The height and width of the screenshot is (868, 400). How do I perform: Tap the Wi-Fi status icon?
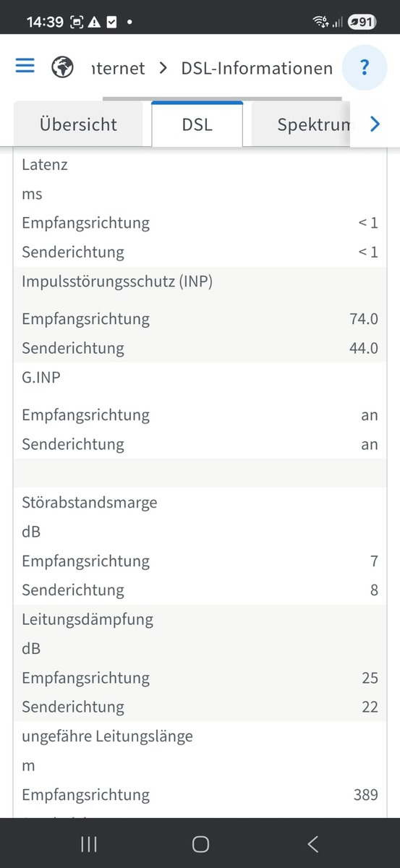tap(320, 22)
